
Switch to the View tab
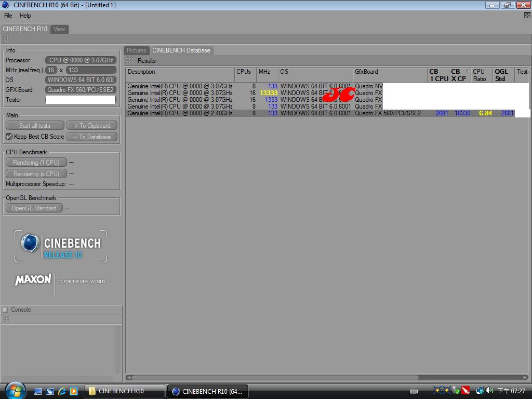pos(59,29)
